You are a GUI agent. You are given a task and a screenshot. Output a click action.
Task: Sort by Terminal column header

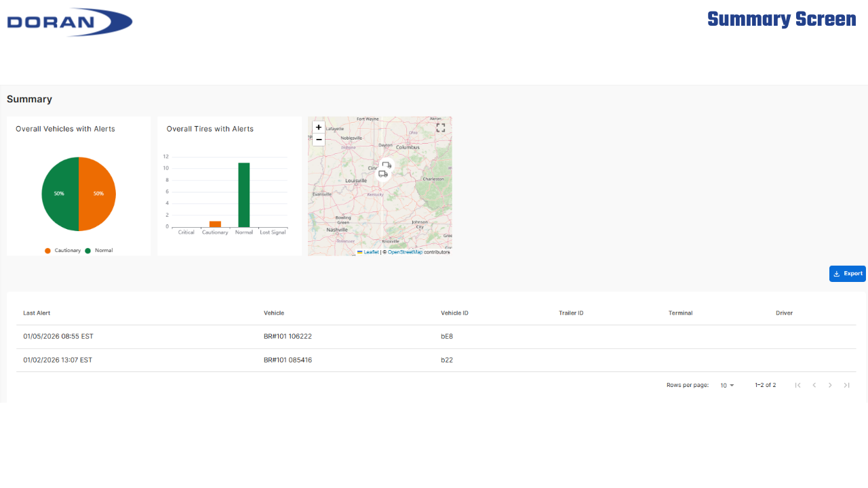(x=680, y=313)
